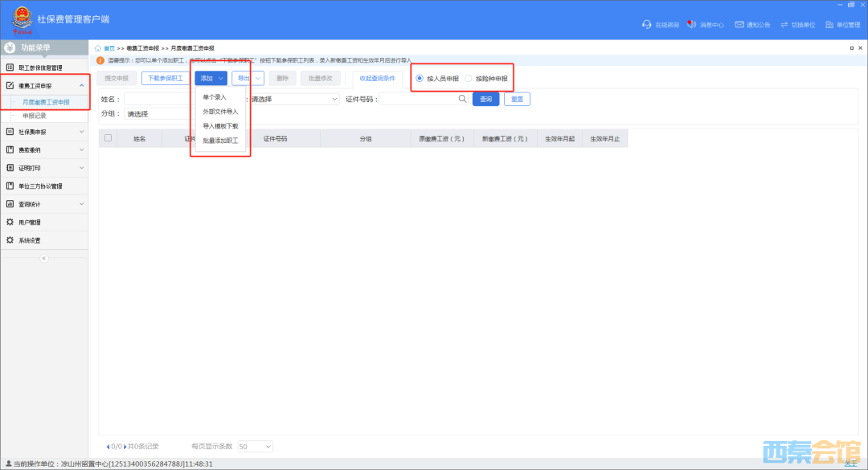This screenshot has height=470, width=868.
Task: Click the 首页 home icon in breadcrumb
Action: click(x=98, y=48)
